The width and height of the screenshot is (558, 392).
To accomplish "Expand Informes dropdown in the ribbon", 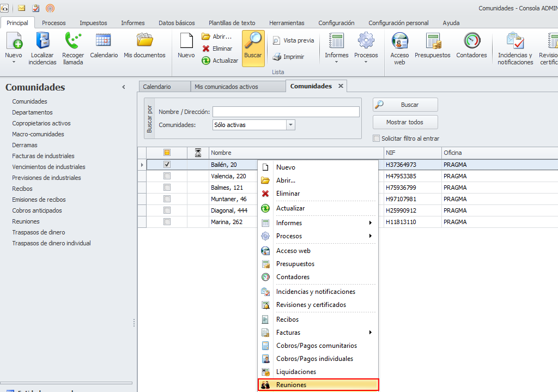I will [x=336, y=61].
